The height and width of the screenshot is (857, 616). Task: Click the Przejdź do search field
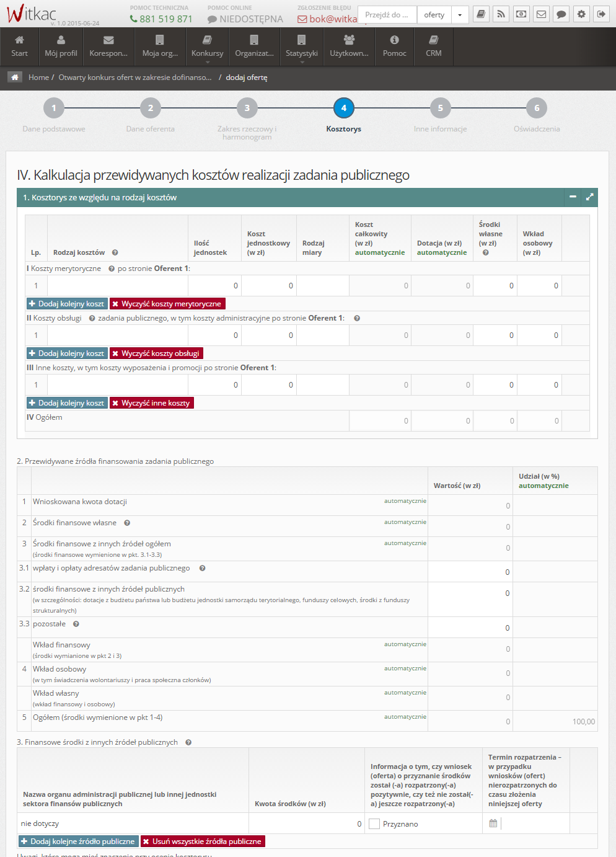coord(387,15)
